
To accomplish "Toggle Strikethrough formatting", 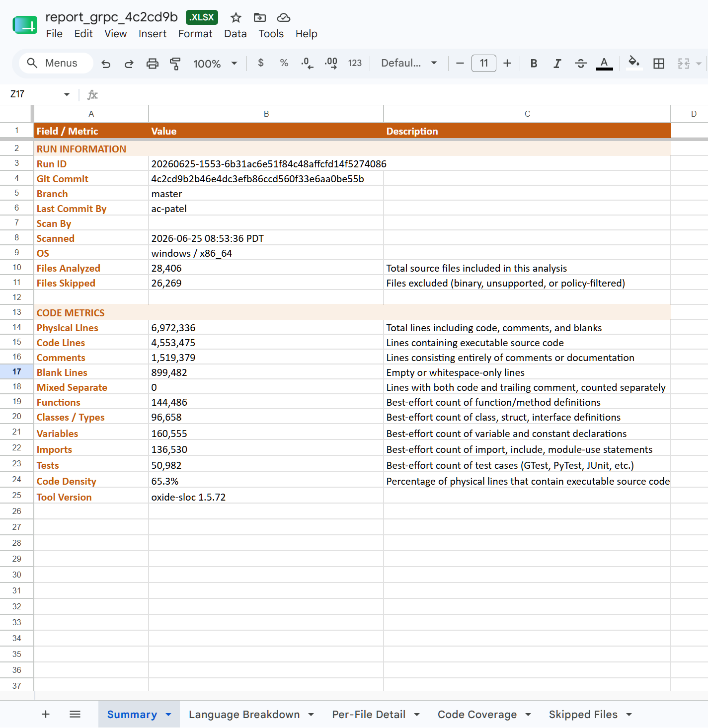I will (x=581, y=63).
